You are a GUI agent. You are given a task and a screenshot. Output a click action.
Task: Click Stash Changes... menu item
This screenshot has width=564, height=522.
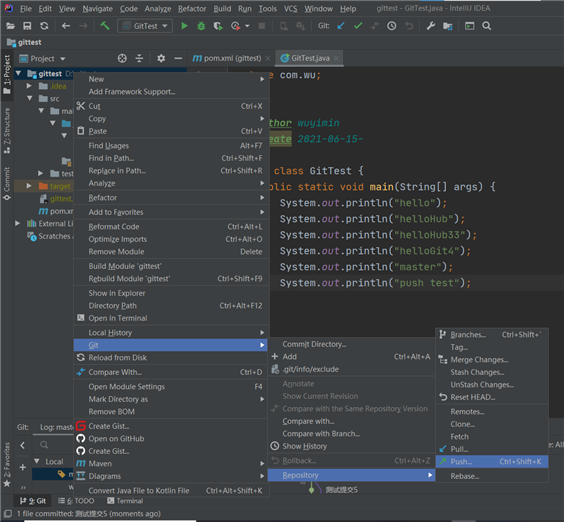492,372
